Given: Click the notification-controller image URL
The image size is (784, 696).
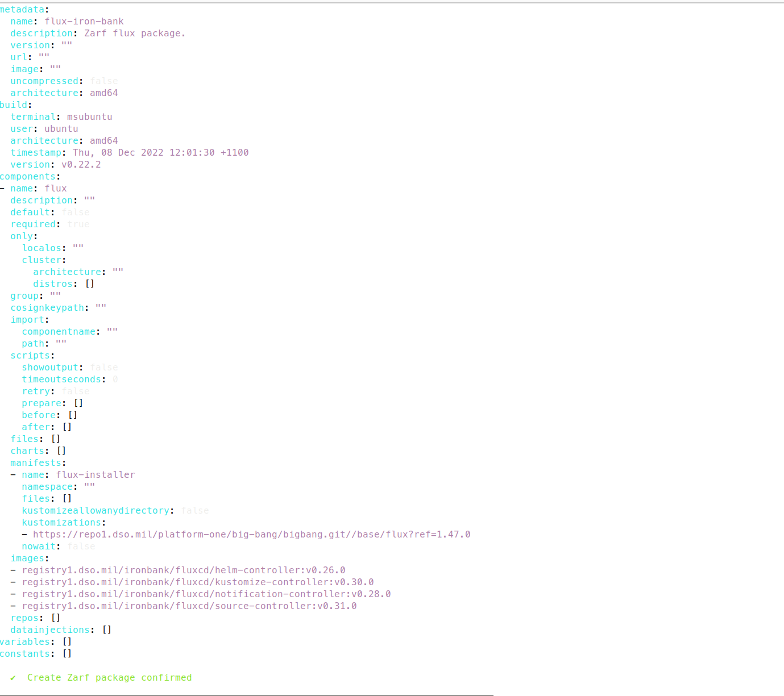Looking at the screenshot, I should coord(206,594).
